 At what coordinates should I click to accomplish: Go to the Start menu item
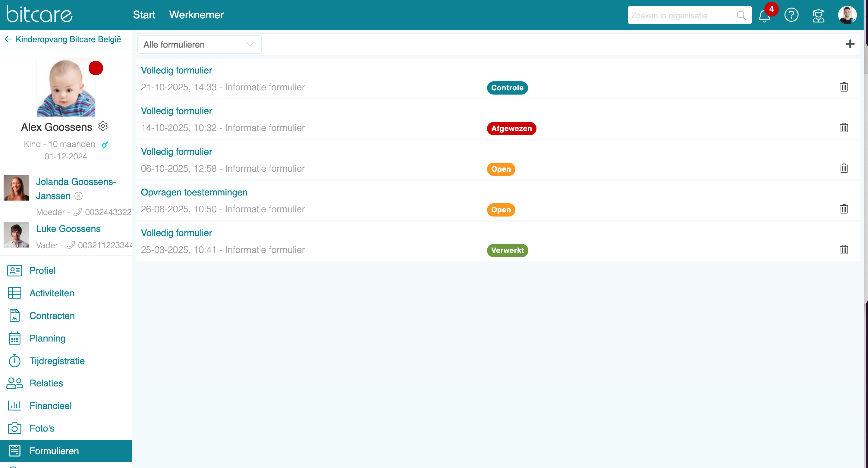[144, 15]
